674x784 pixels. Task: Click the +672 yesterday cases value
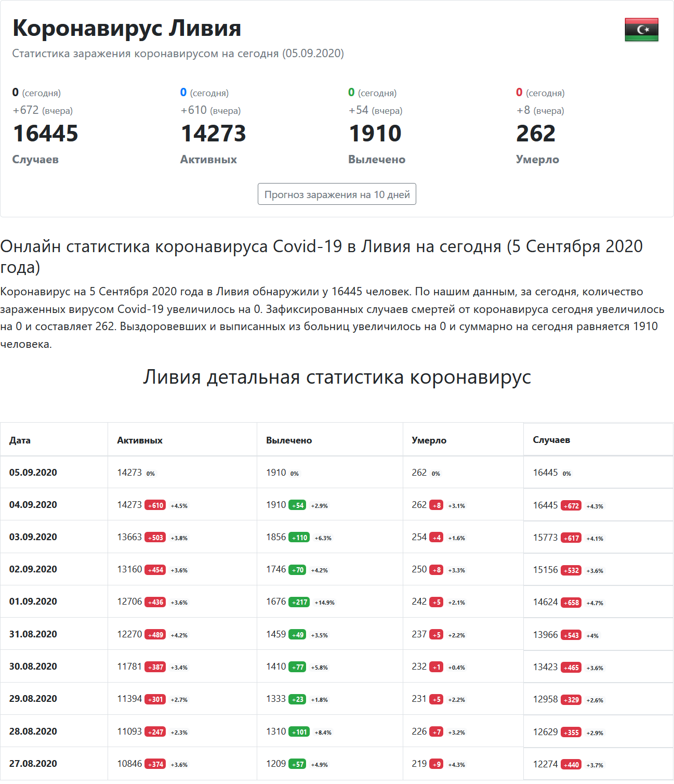click(25, 110)
